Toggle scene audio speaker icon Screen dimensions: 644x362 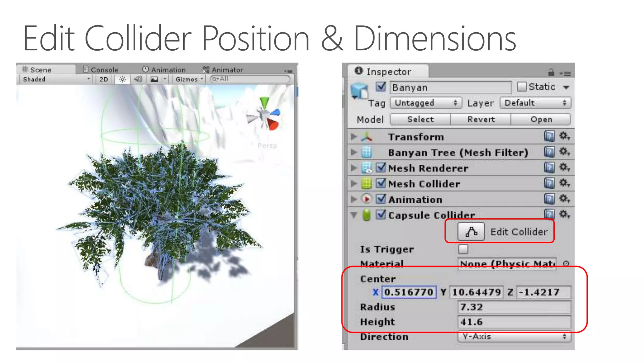pos(138,79)
